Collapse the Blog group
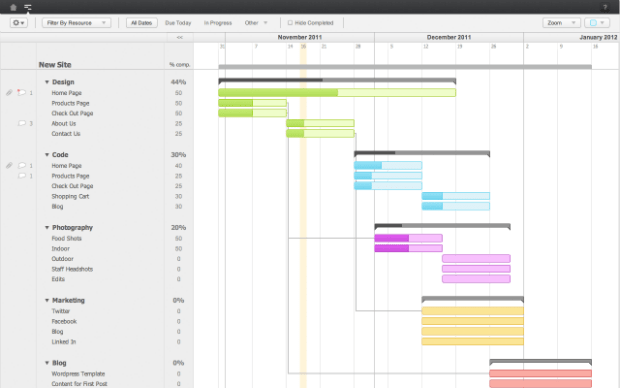This screenshot has width=620, height=388. (47, 363)
